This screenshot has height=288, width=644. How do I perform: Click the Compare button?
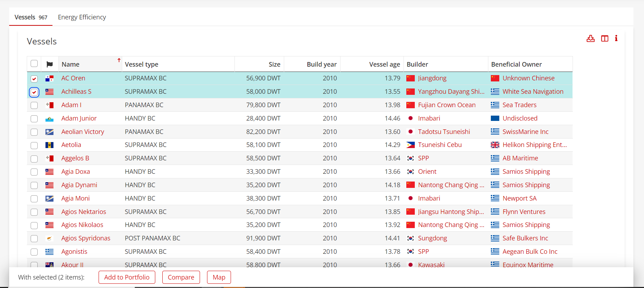click(x=181, y=277)
